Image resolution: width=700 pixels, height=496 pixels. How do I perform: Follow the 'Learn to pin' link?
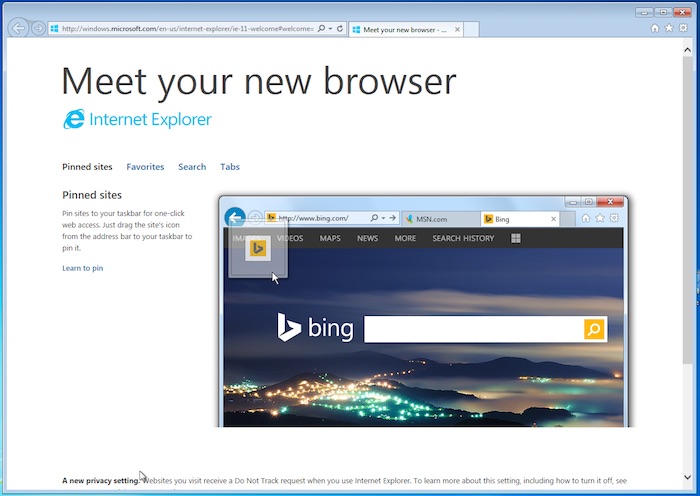(x=82, y=268)
